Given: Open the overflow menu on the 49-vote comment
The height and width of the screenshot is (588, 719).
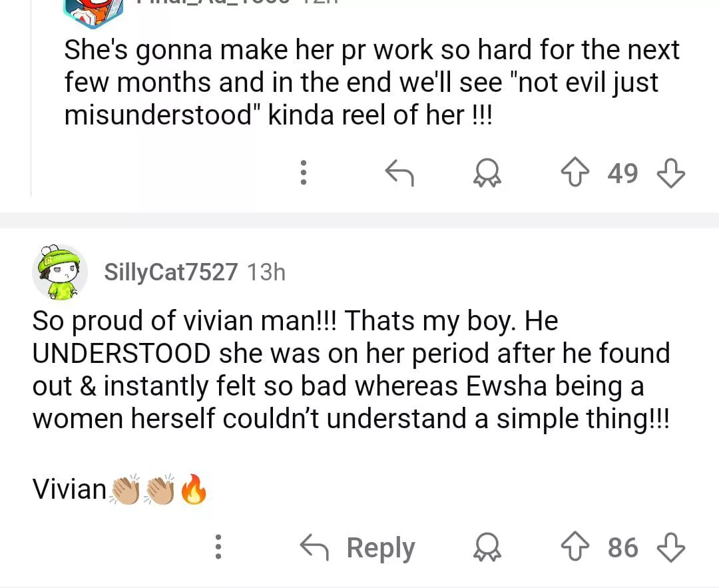Looking at the screenshot, I should click(x=303, y=173).
